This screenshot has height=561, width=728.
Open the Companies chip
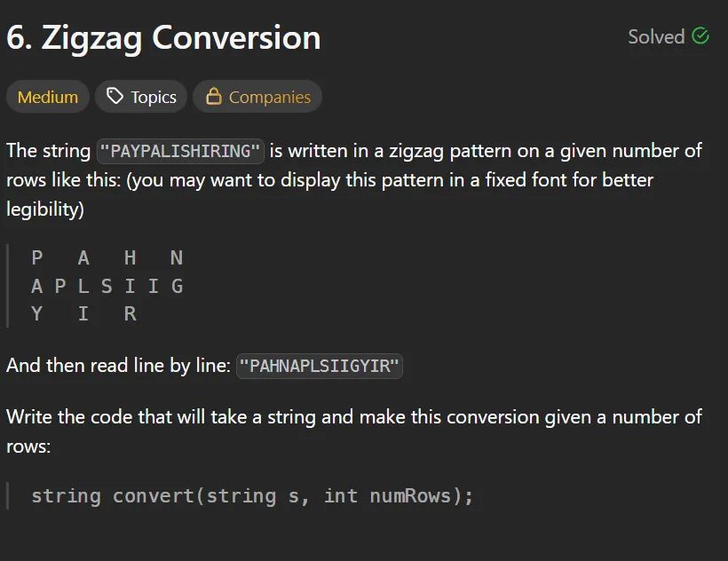pyautogui.click(x=257, y=96)
